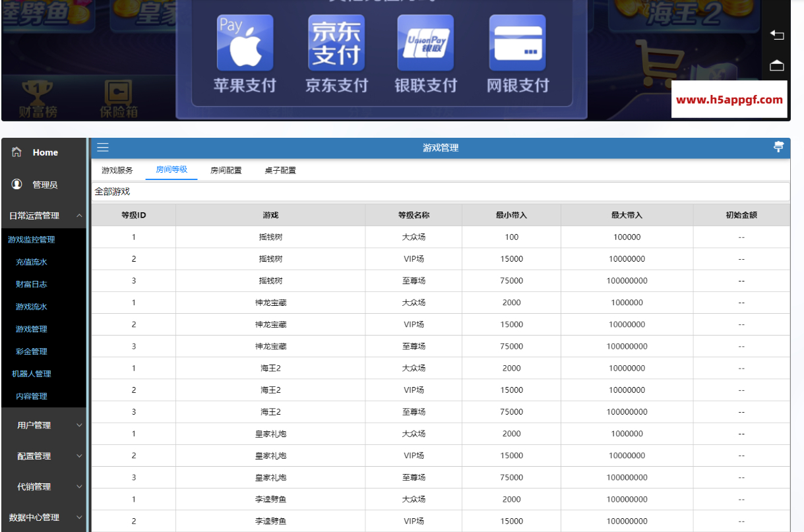This screenshot has height=532, width=804.
Task: Choose the 京东支付 payment icon
Action: click(x=336, y=43)
